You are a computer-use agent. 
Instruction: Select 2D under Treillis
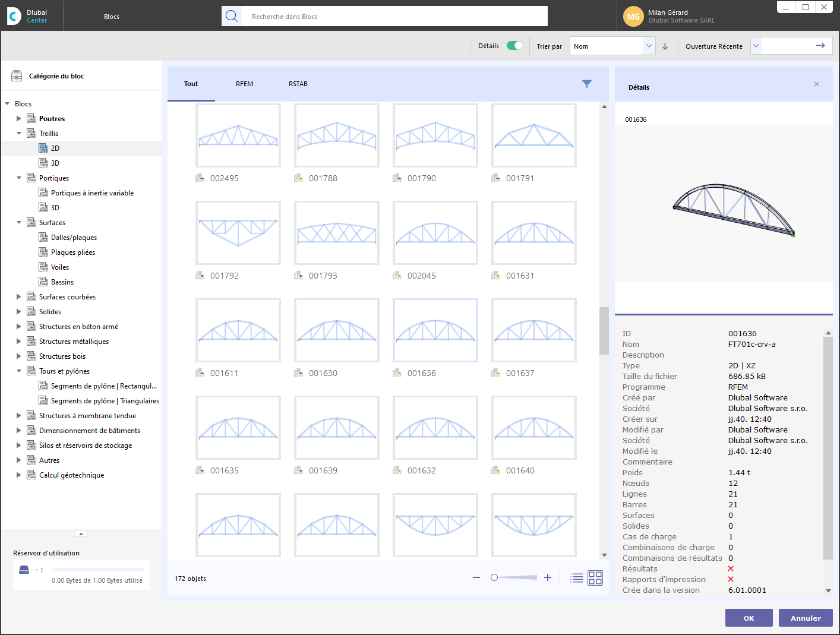click(55, 149)
